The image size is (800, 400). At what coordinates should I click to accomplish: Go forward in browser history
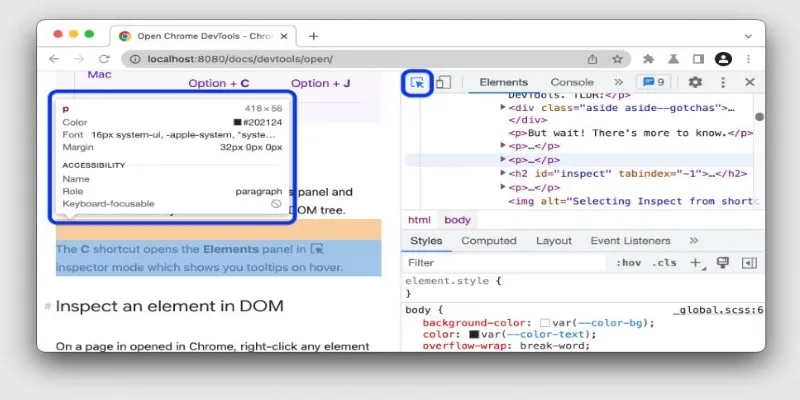click(79, 59)
